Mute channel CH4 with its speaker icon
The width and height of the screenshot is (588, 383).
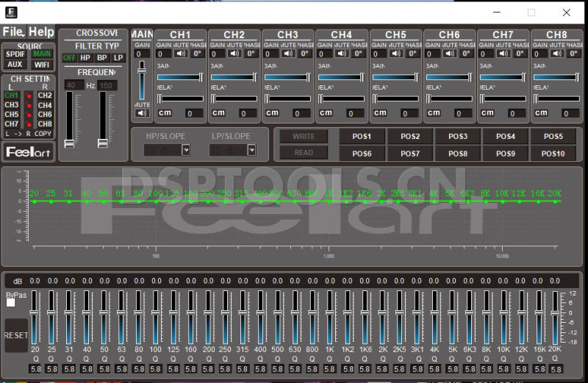tap(342, 54)
